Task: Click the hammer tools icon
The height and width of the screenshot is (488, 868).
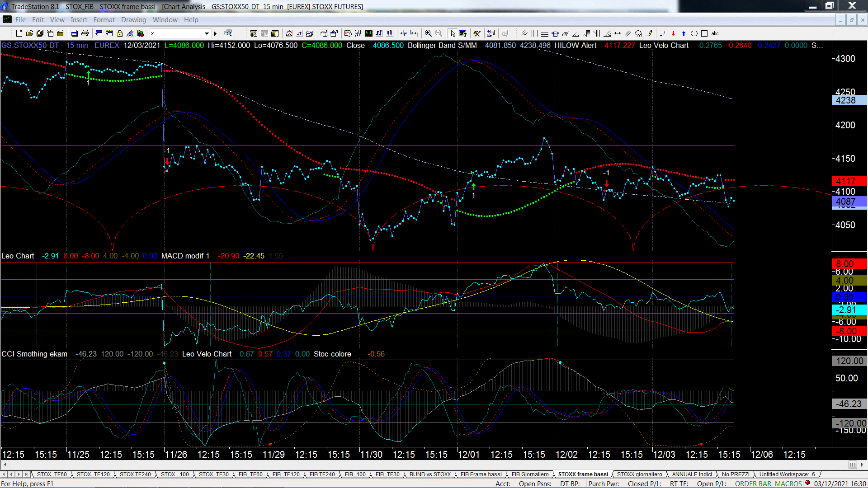Action: [477, 33]
